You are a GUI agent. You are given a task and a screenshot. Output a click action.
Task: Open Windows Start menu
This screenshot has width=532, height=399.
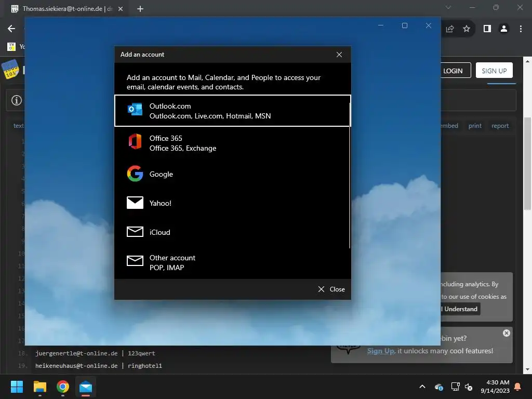point(17,387)
